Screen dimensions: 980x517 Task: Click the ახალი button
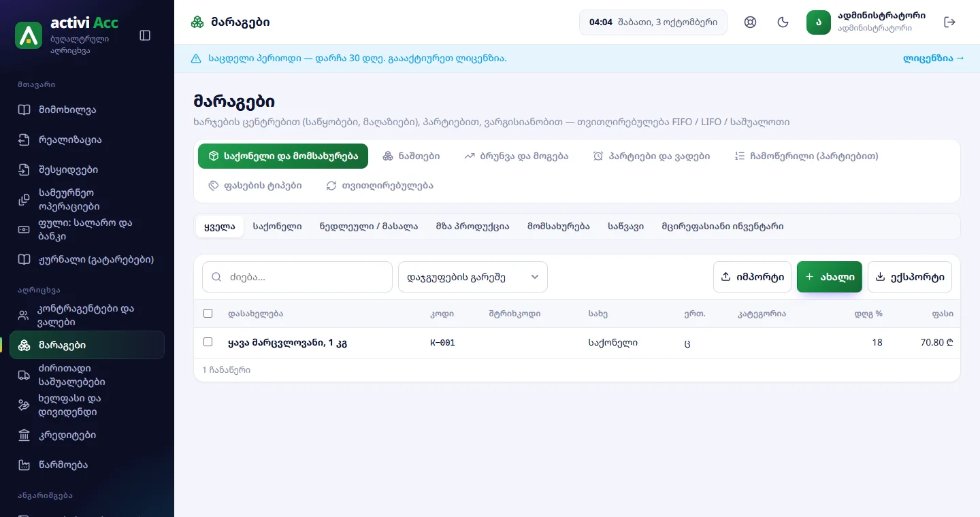pos(830,277)
